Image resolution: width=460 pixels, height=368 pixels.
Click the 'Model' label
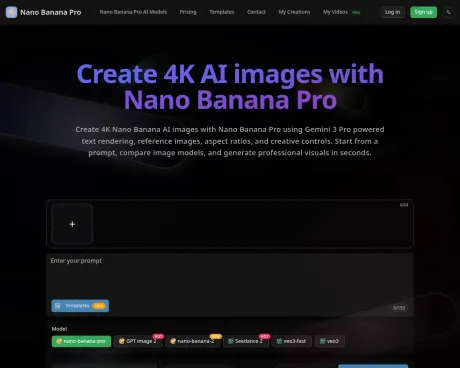click(59, 329)
